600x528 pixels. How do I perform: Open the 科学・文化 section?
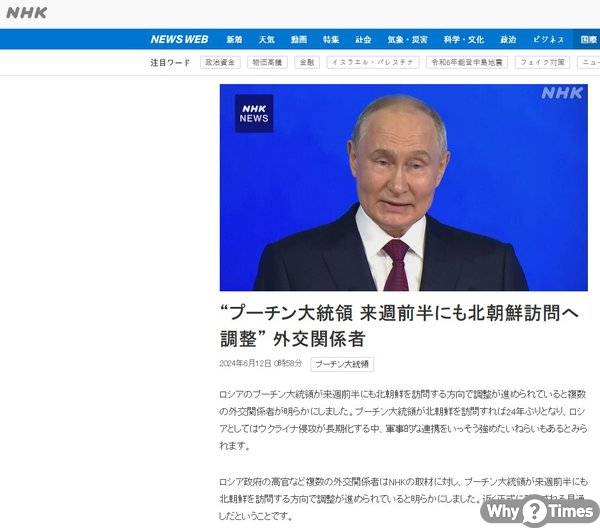click(x=464, y=39)
